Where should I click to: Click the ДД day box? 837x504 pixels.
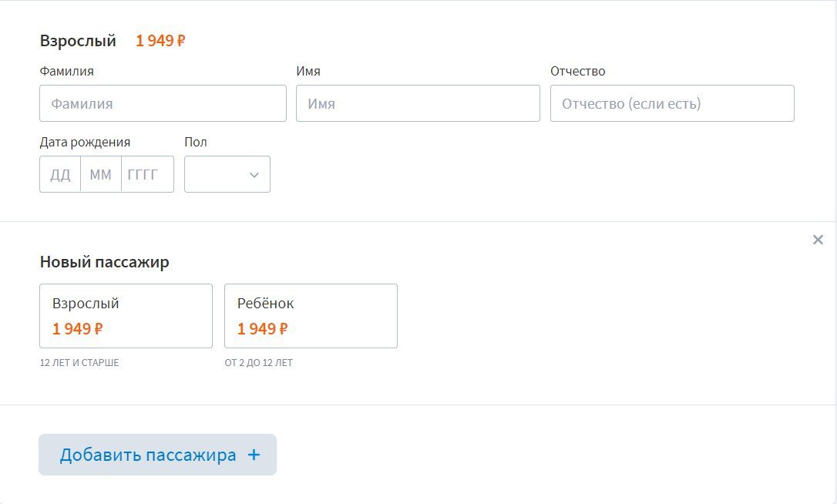tap(60, 174)
